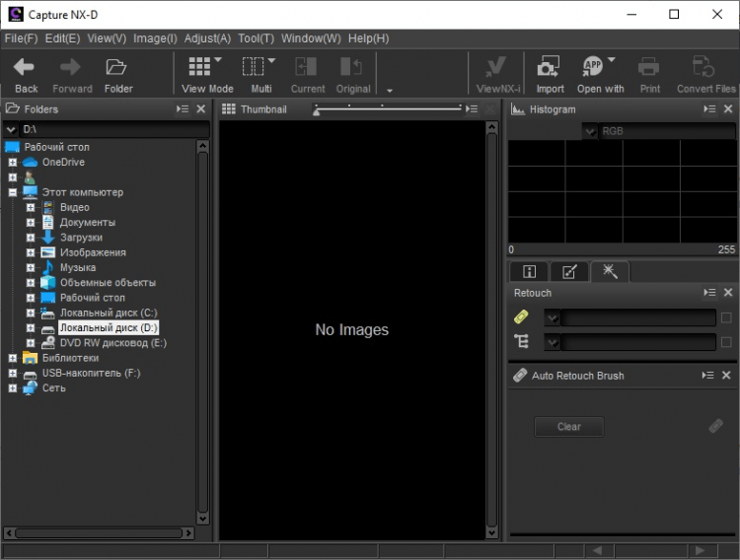Tick the checkbox in the second Retouch row
Image resolution: width=740 pixels, height=560 pixels.
click(726, 342)
